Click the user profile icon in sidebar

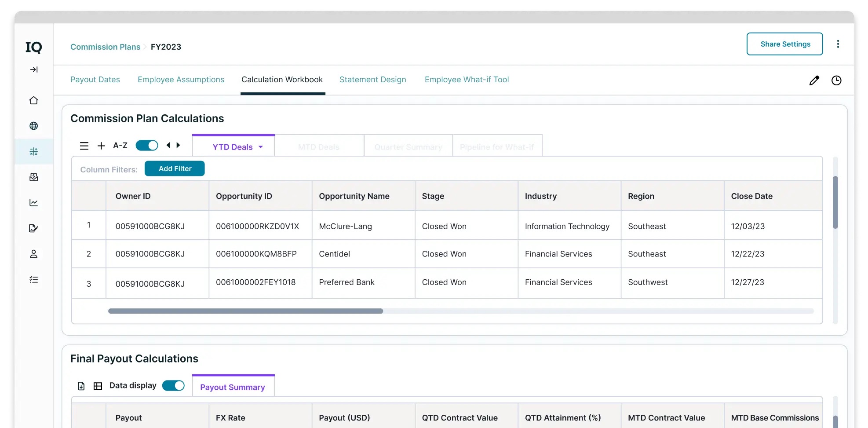click(33, 254)
